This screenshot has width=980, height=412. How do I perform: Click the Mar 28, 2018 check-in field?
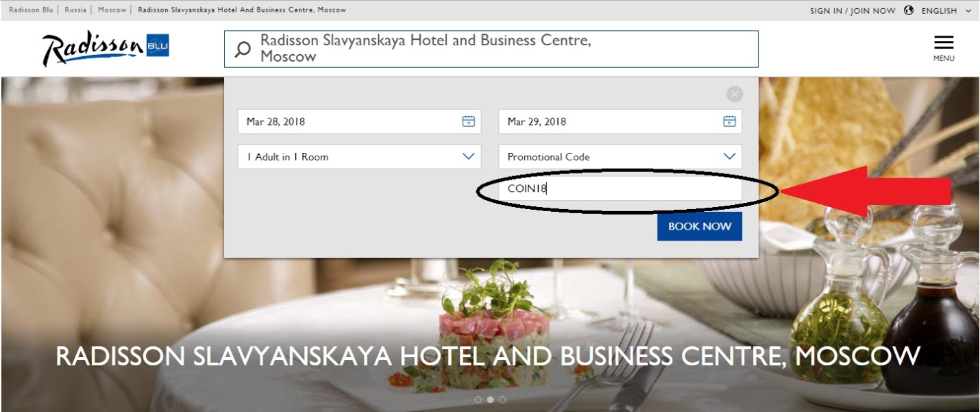(360, 121)
